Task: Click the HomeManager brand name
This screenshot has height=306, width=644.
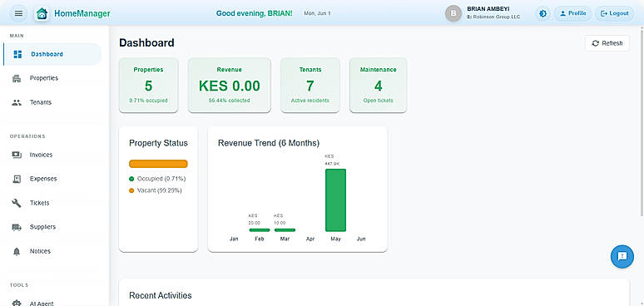Action: 82,13
